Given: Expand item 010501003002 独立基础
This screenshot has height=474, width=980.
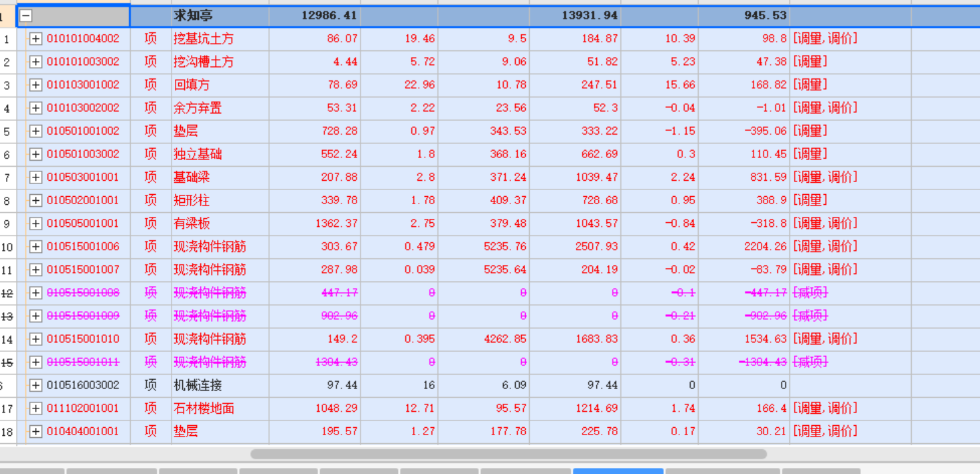Looking at the screenshot, I should click(36, 154).
